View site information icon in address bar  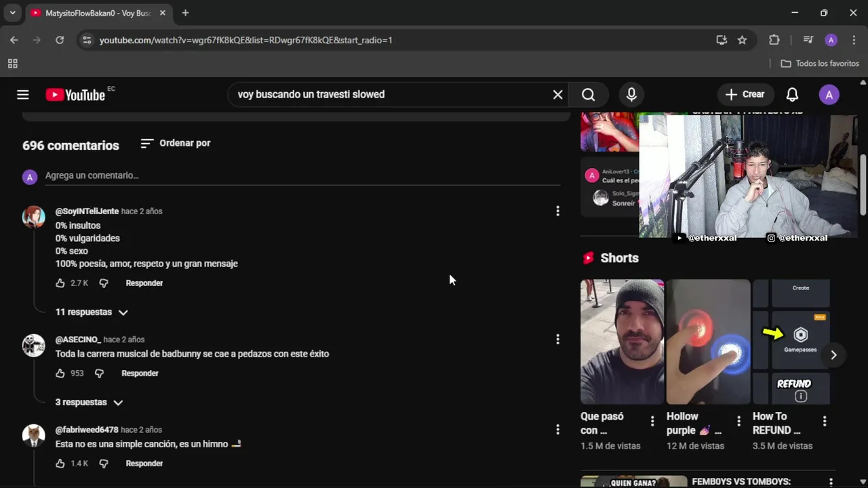pos(87,40)
